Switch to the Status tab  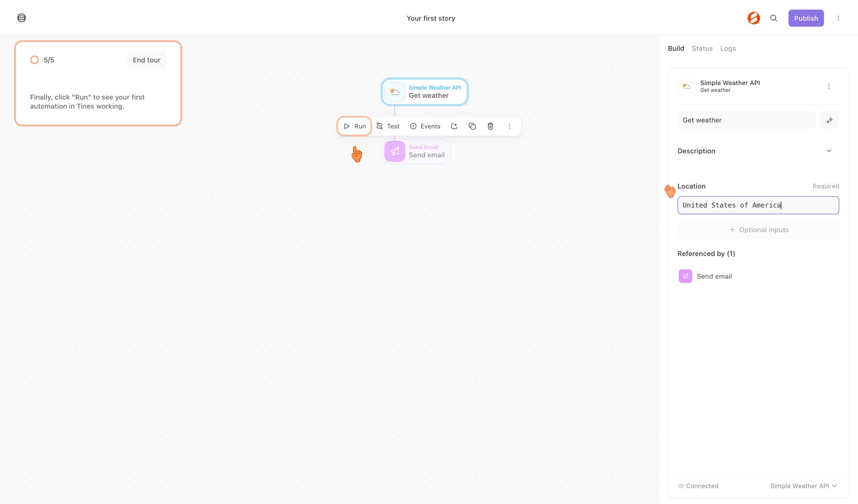[x=702, y=48]
